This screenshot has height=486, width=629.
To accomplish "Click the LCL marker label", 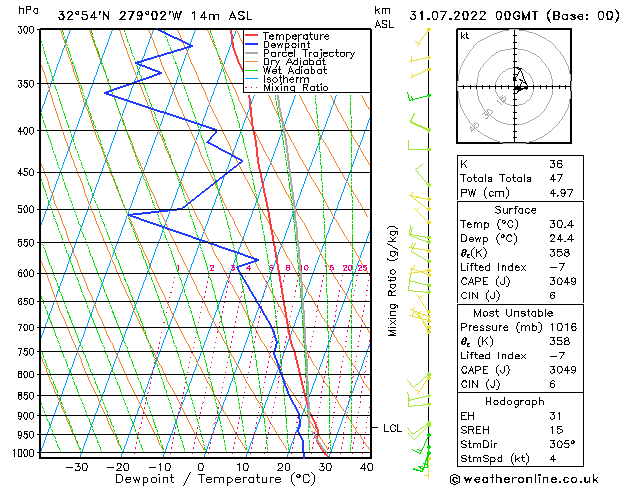I will [392, 428].
